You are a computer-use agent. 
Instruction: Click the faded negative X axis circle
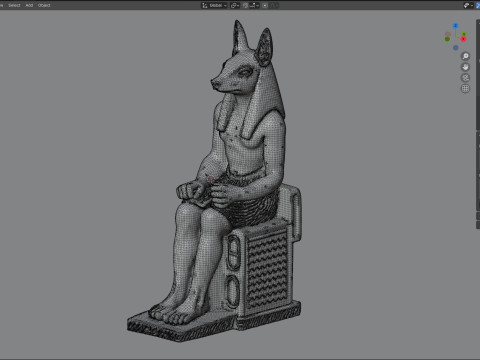tap(448, 34)
